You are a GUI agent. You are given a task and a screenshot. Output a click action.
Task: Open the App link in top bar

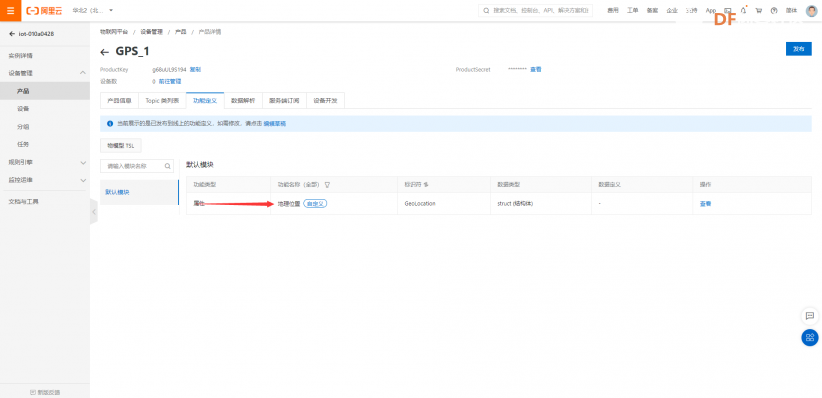point(711,10)
